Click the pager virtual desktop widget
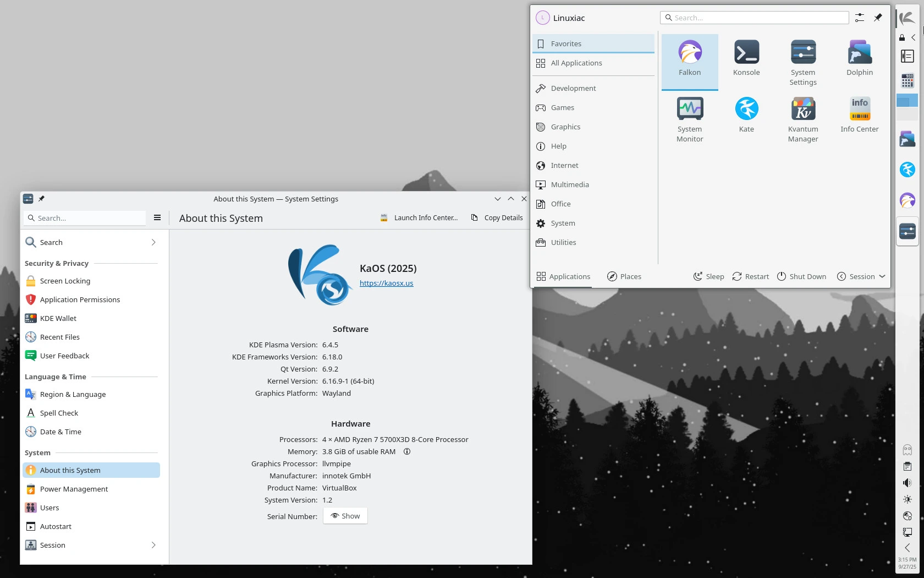 908,107
